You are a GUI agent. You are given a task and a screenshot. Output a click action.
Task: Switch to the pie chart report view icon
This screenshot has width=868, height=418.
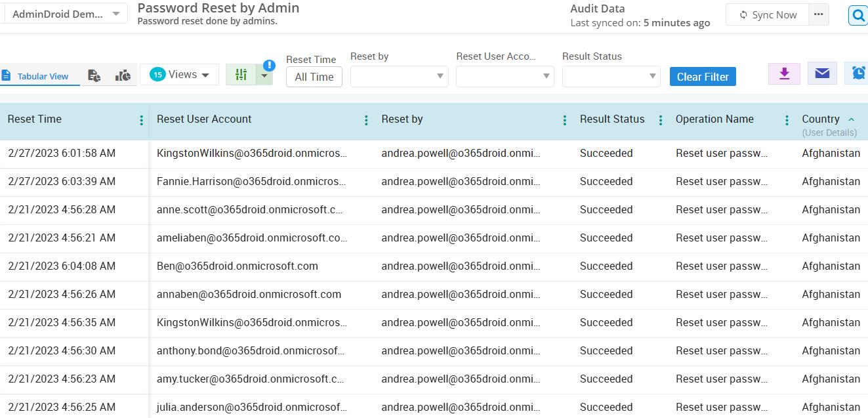94,75
